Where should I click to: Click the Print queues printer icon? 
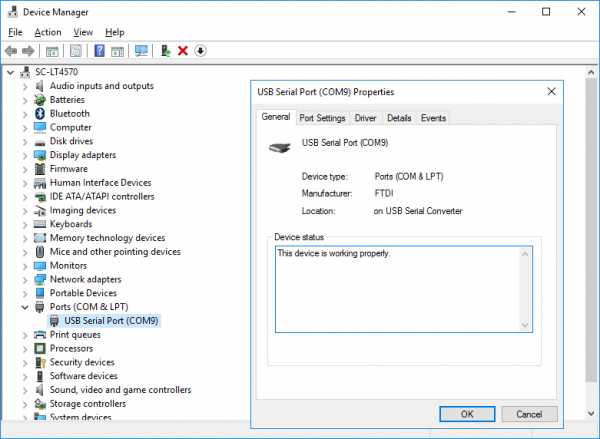coord(40,335)
